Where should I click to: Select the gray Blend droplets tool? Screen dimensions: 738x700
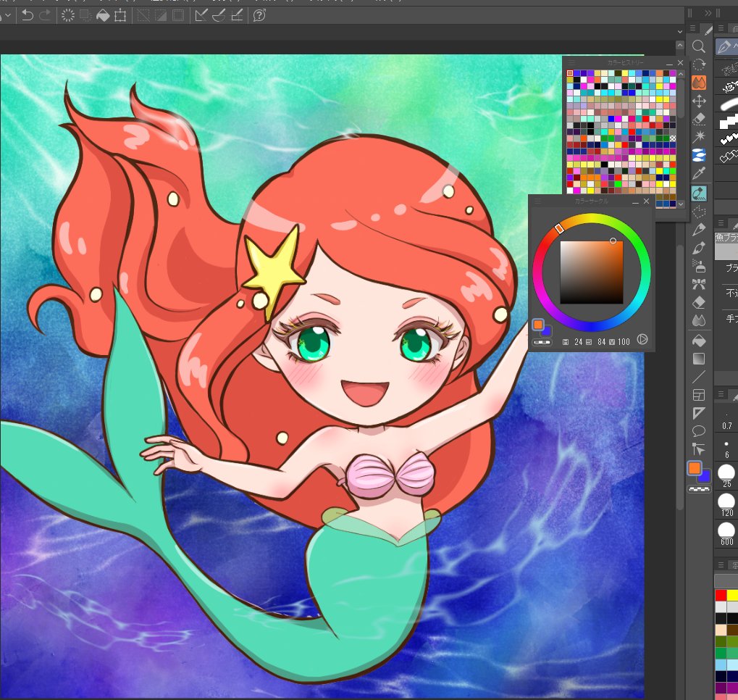click(699, 321)
